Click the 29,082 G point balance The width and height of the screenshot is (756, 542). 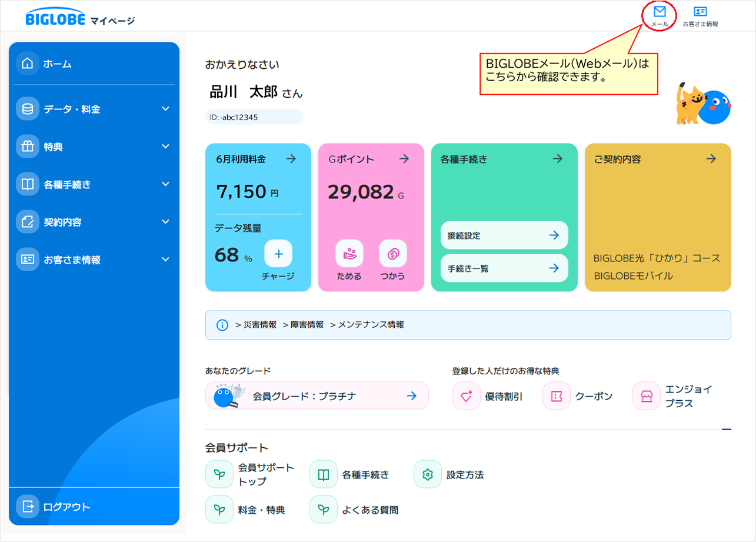tap(366, 192)
